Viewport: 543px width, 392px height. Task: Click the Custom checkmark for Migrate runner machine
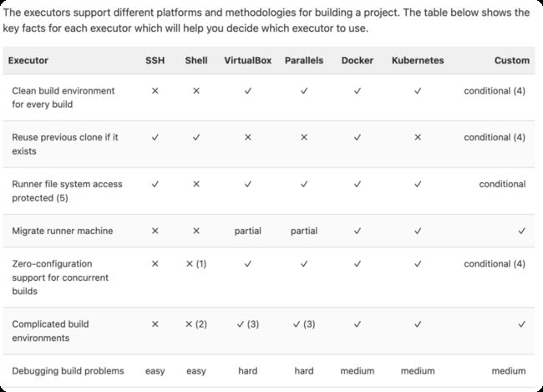pos(521,231)
